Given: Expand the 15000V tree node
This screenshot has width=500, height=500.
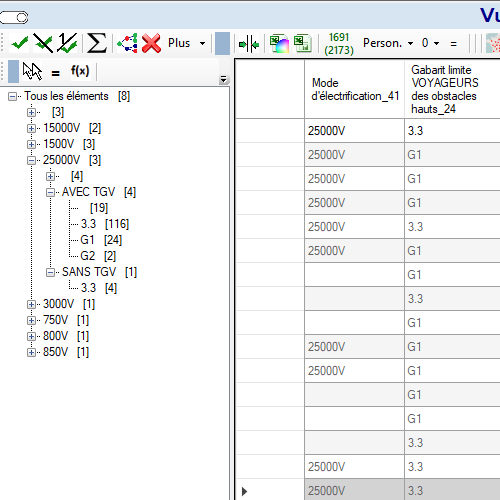Looking at the screenshot, I should point(31,128).
